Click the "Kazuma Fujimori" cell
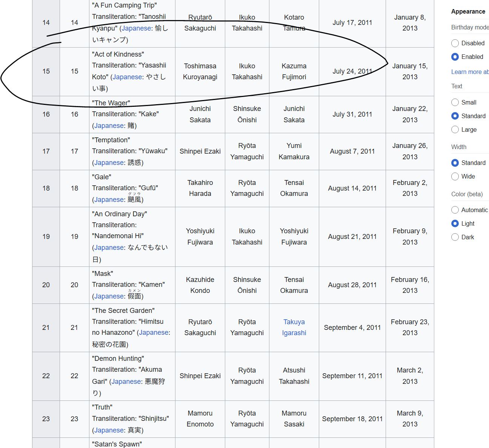The image size is (489, 448). point(294,71)
